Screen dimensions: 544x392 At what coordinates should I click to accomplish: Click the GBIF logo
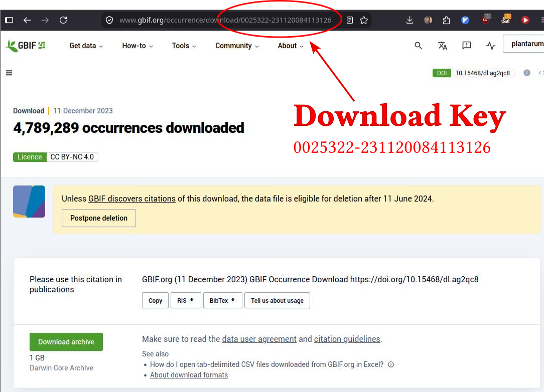[25, 46]
